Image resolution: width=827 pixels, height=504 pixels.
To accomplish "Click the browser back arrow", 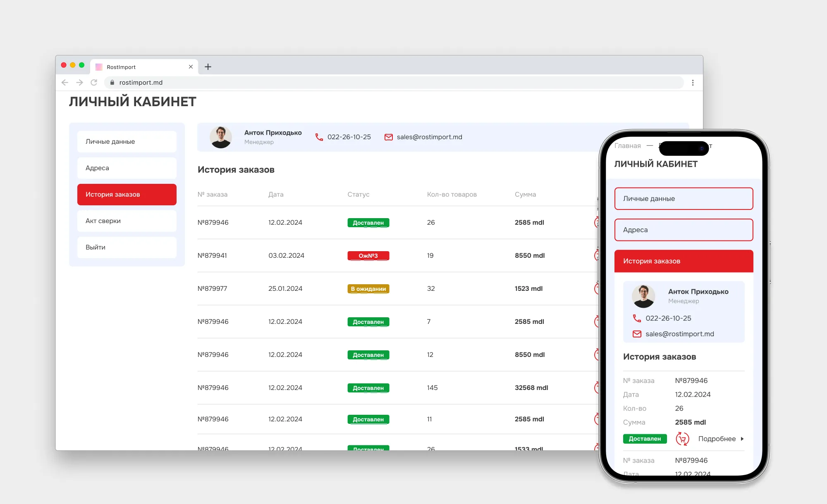I will tap(65, 83).
